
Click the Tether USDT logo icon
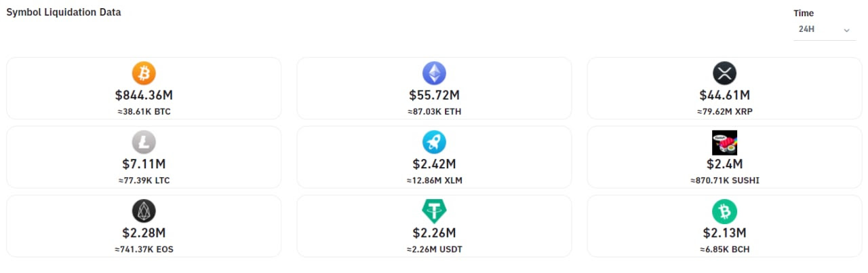(434, 211)
